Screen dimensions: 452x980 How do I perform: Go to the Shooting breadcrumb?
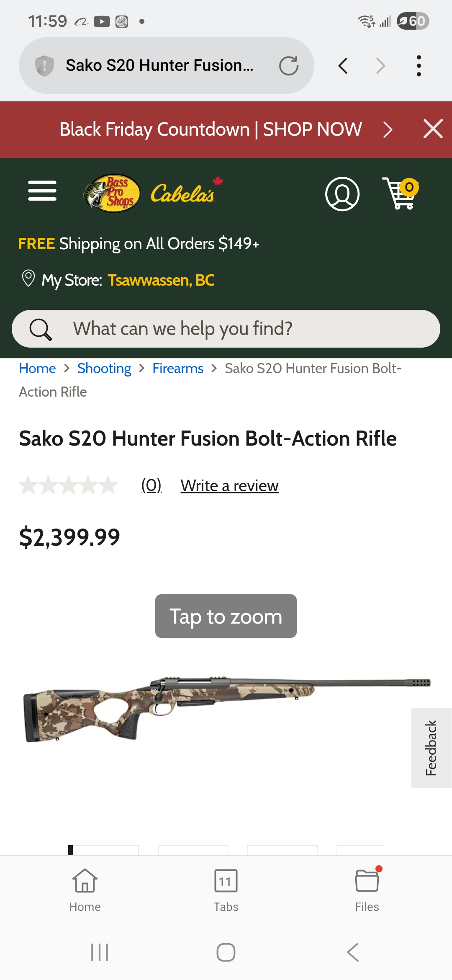click(x=104, y=369)
